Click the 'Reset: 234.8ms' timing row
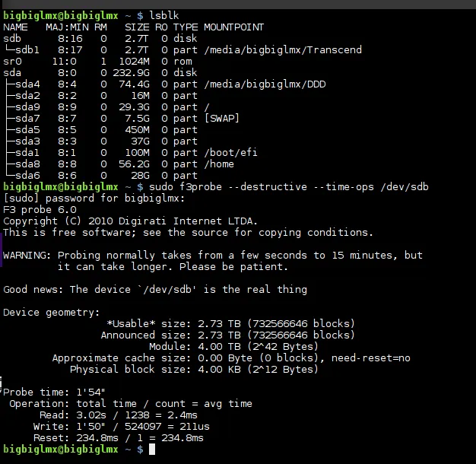The image size is (476, 464). pyautogui.click(x=119, y=438)
